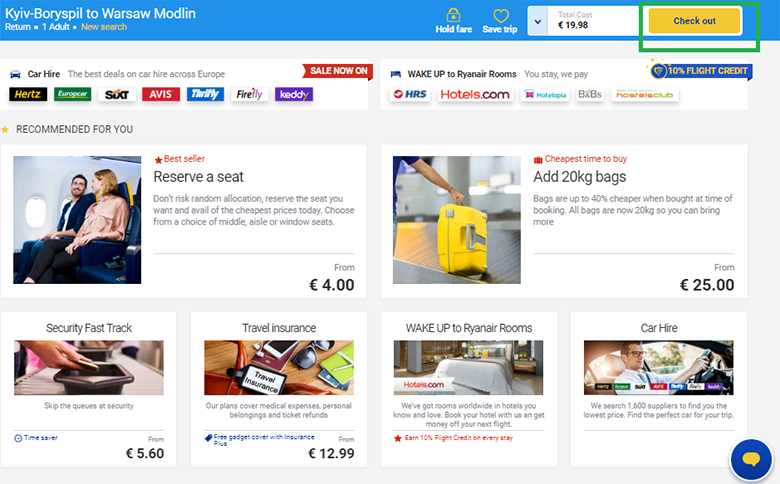
Task: Open the Reserve a seat offer
Action: click(x=184, y=221)
